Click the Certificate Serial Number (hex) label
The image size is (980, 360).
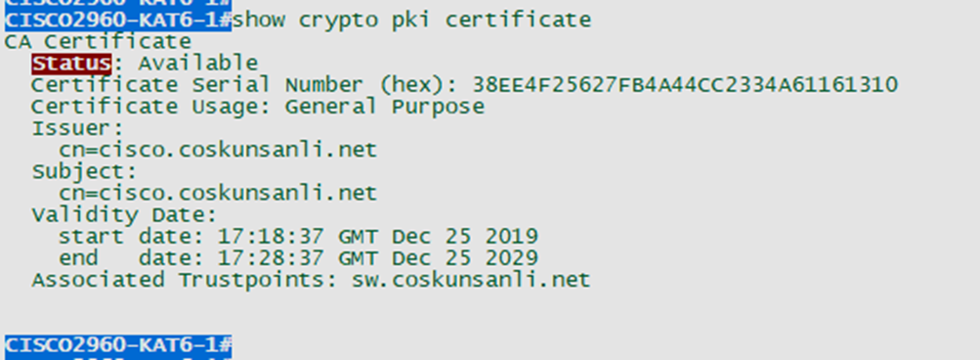pyautogui.click(x=245, y=85)
